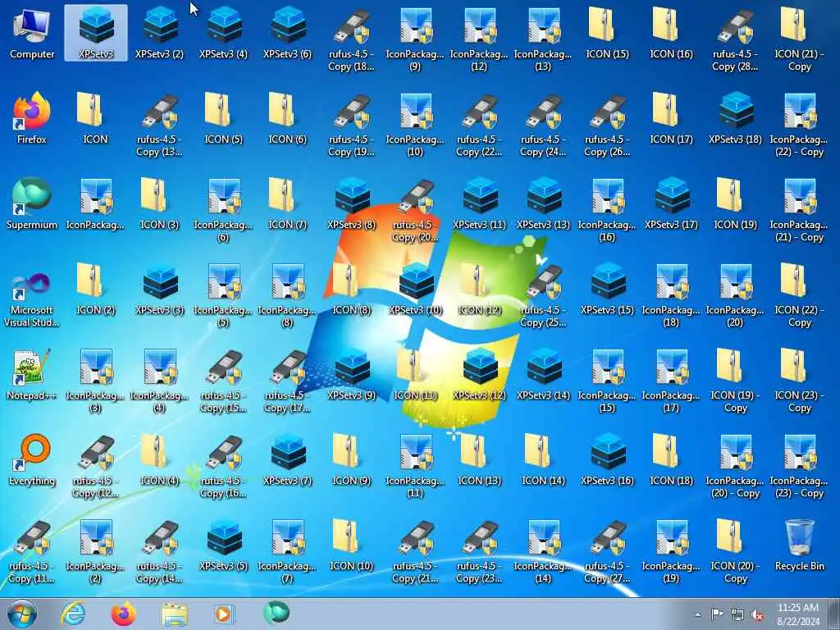Click the ICON (15) zip folder

tap(607, 33)
